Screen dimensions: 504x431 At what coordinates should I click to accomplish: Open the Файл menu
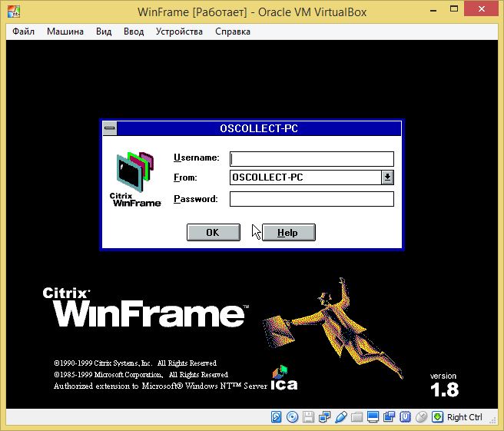[x=23, y=31]
